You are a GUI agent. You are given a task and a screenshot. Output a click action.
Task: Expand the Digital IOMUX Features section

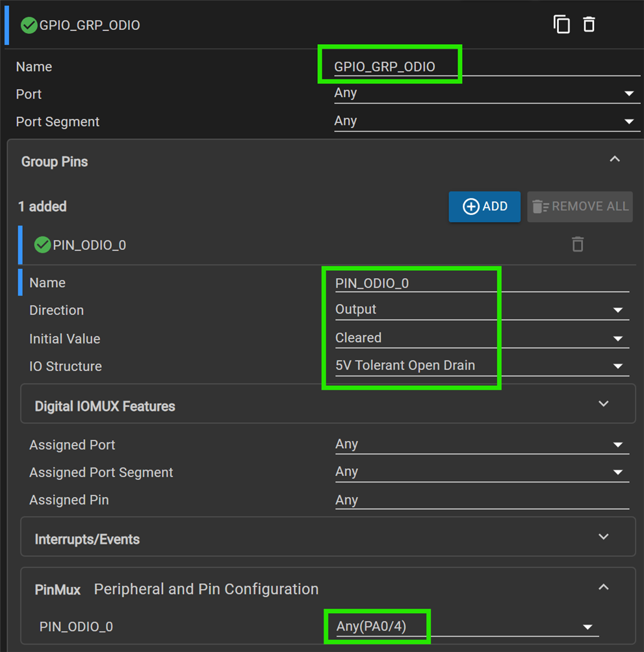coord(603,404)
